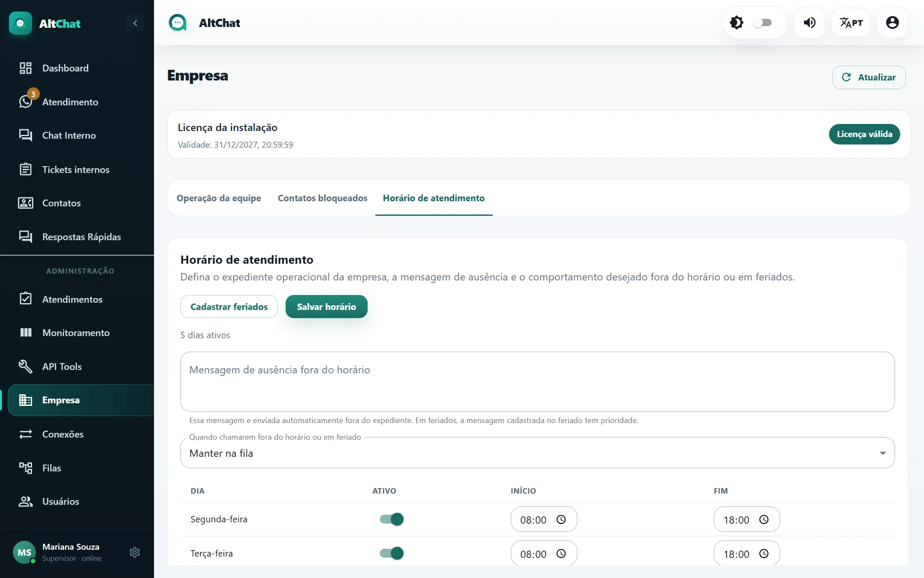Open API Tools wrench icon
The image size is (924, 578).
(26, 366)
